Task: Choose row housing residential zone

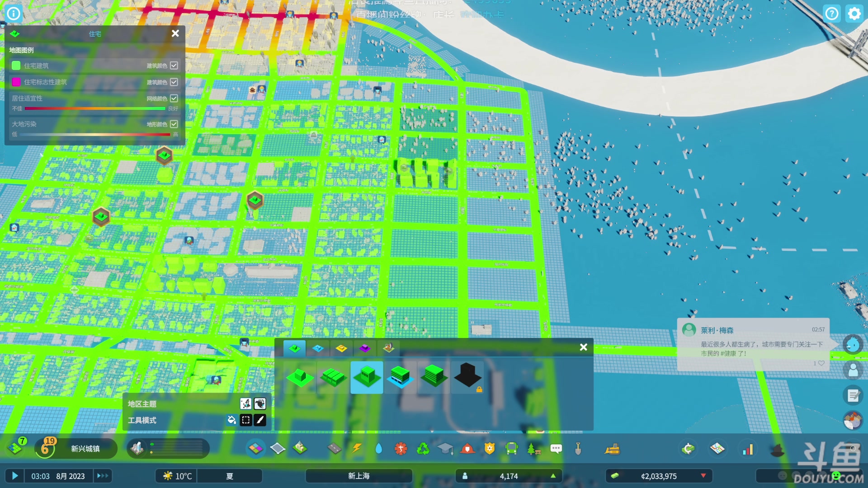Action: coord(333,377)
